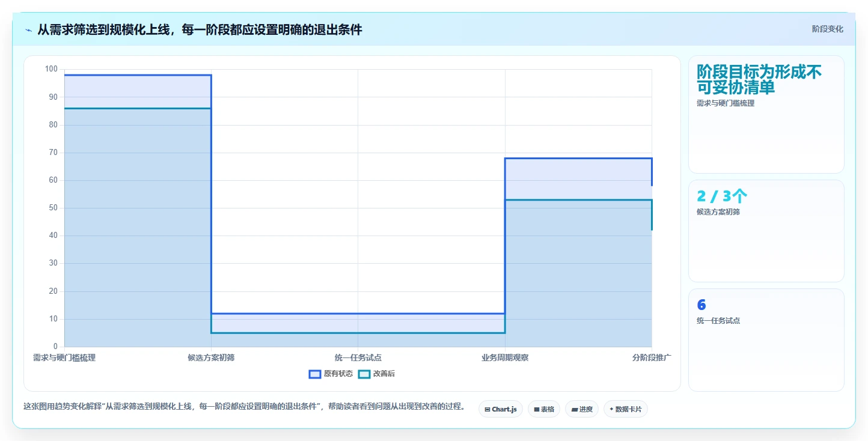Click the x-axis label 需求与硬门槛梳理
This screenshot has height=441, width=868.
[64, 357]
